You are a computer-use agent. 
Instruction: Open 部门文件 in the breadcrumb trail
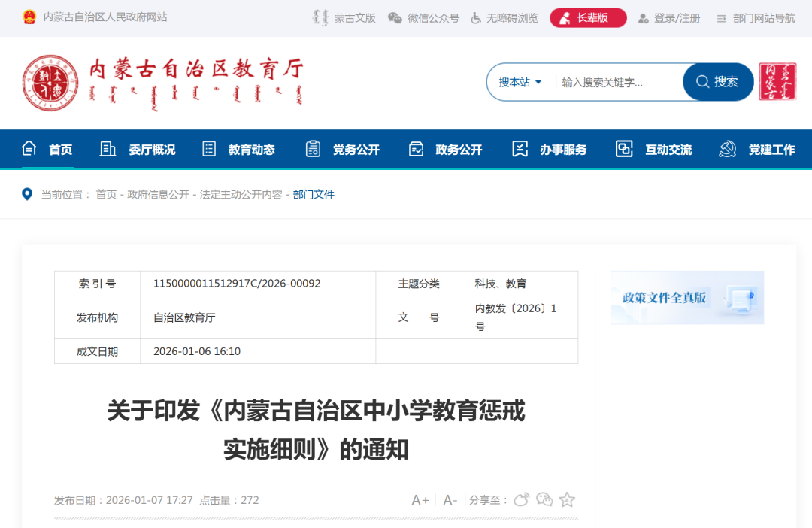pyautogui.click(x=314, y=194)
